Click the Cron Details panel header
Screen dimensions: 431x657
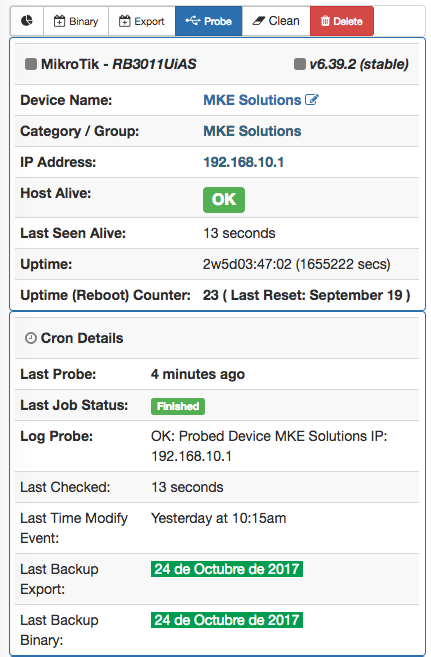[217, 338]
